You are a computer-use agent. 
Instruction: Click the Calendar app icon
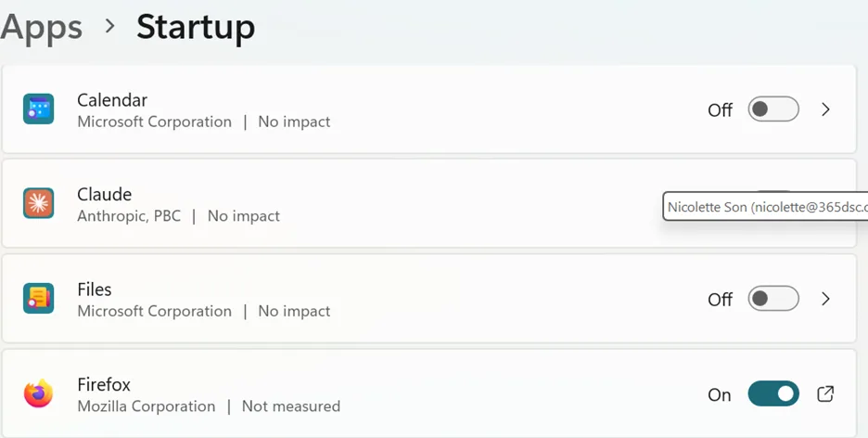pyautogui.click(x=38, y=109)
